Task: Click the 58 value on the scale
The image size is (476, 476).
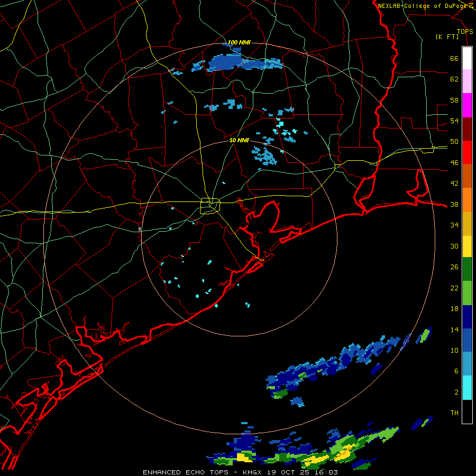Action: pos(454,100)
